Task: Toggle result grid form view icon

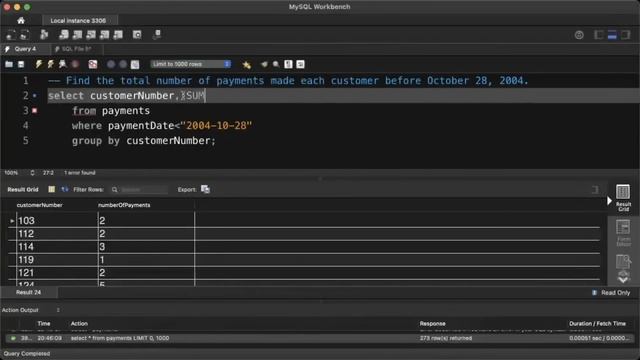Action: point(51,189)
